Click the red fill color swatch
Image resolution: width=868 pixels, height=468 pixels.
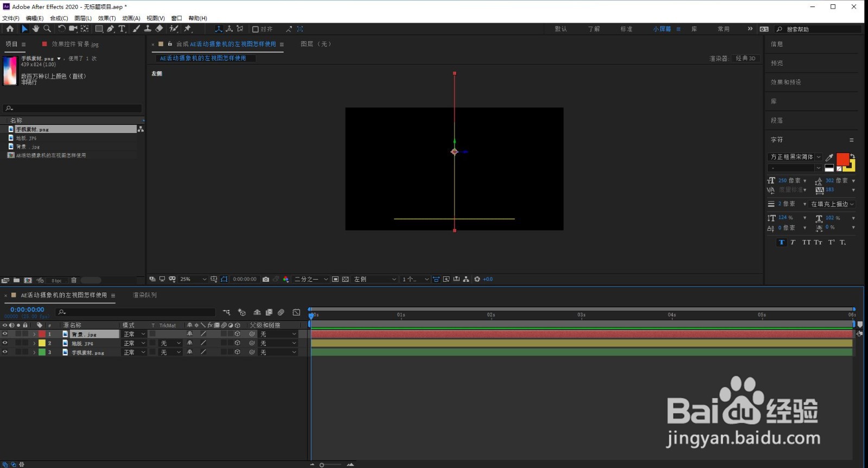coord(843,159)
